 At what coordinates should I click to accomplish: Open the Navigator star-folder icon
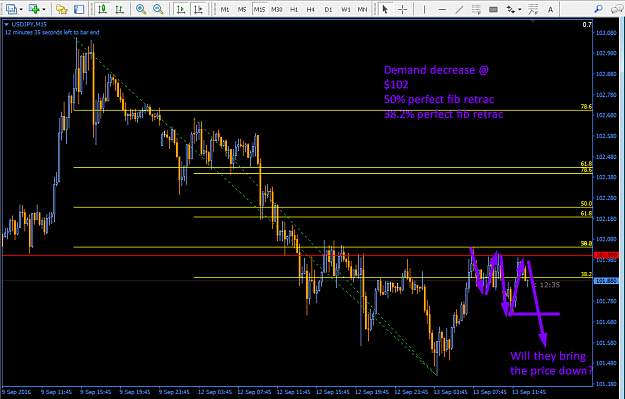62,9
